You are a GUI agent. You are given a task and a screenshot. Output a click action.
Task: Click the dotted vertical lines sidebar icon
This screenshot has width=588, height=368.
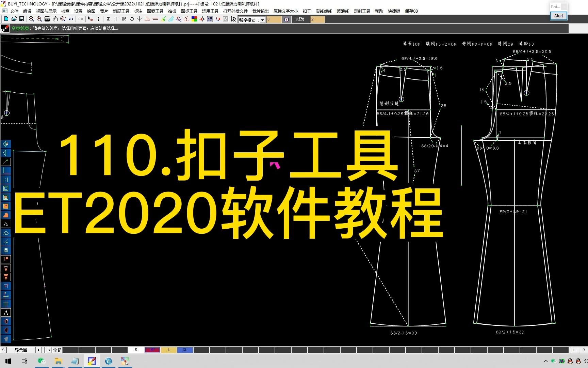pyautogui.click(x=6, y=180)
